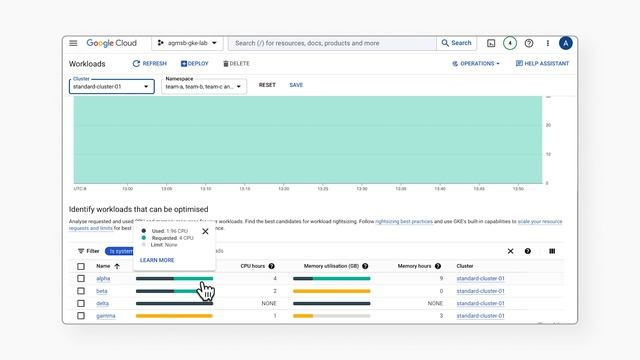
Task: Click delta CPU utilisation bar
Action: pyautogui.click(x=174, y=303)
